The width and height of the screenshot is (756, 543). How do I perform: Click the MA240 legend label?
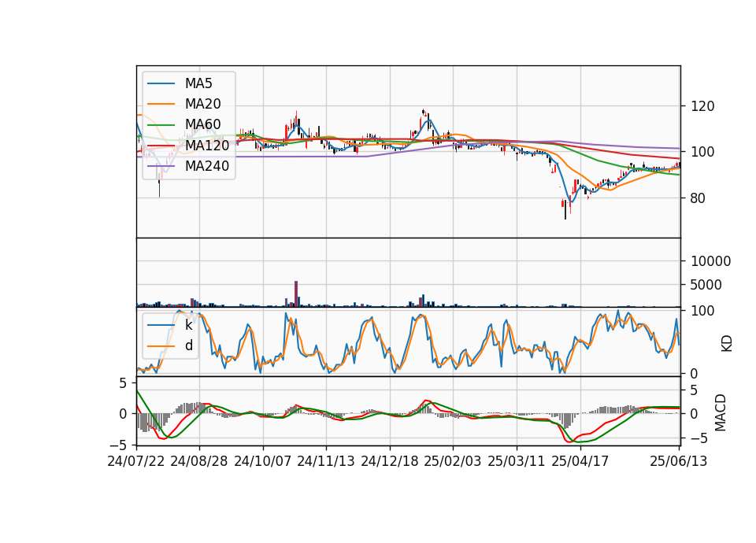click(207, 166)
